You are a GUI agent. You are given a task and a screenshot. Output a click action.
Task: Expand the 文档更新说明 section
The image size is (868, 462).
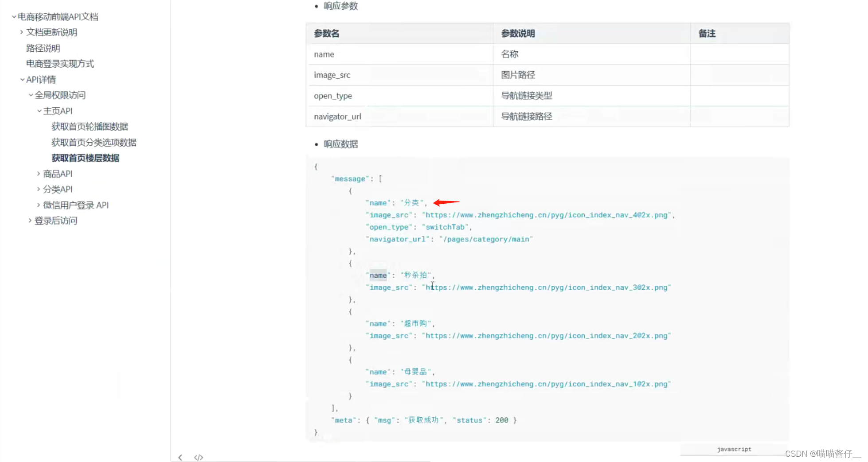22,32
